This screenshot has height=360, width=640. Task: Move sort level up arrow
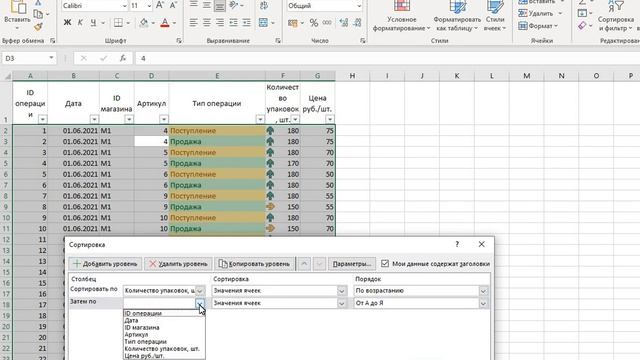pos(304,264)
